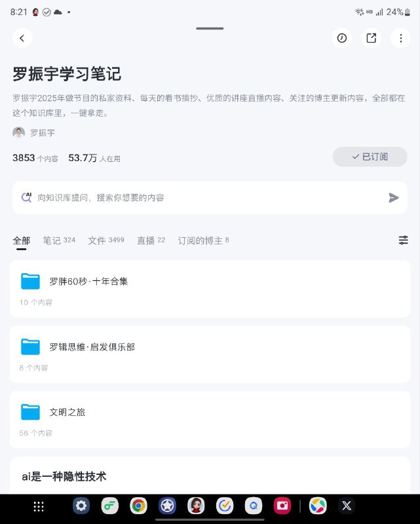Tap the folder icon of 罗辑思维·启发俱乐部
The image size is (420, 524).
pyautogui.click(x=30, y=346)
